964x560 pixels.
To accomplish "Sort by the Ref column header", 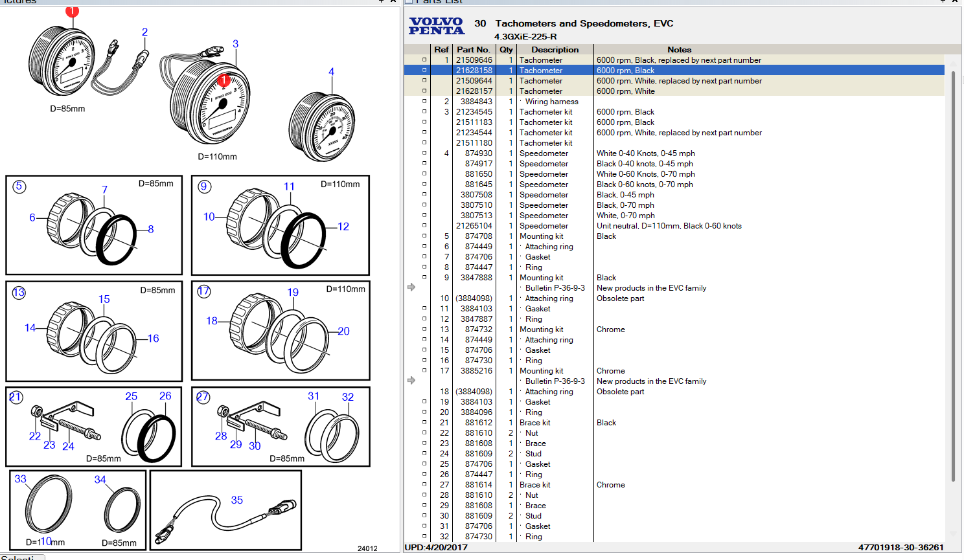I will [441, 49].
